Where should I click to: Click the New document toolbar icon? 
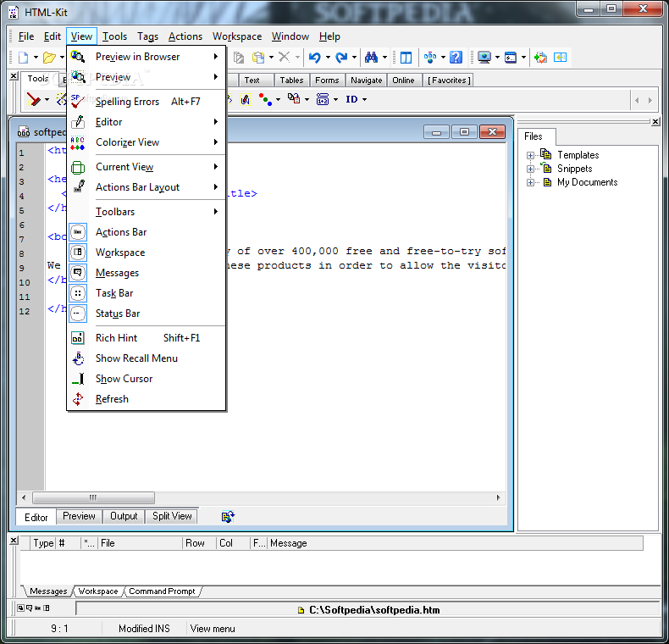pos(24,58)
